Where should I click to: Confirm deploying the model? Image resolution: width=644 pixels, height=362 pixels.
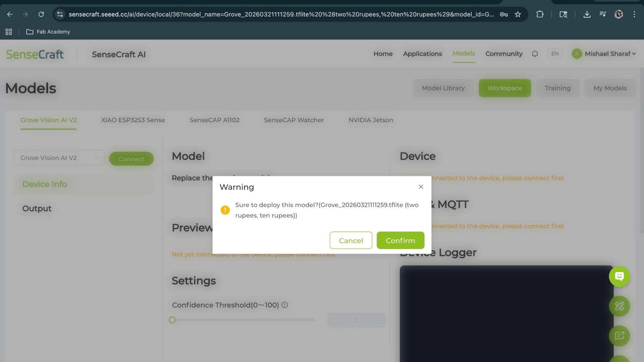(400, 240)
